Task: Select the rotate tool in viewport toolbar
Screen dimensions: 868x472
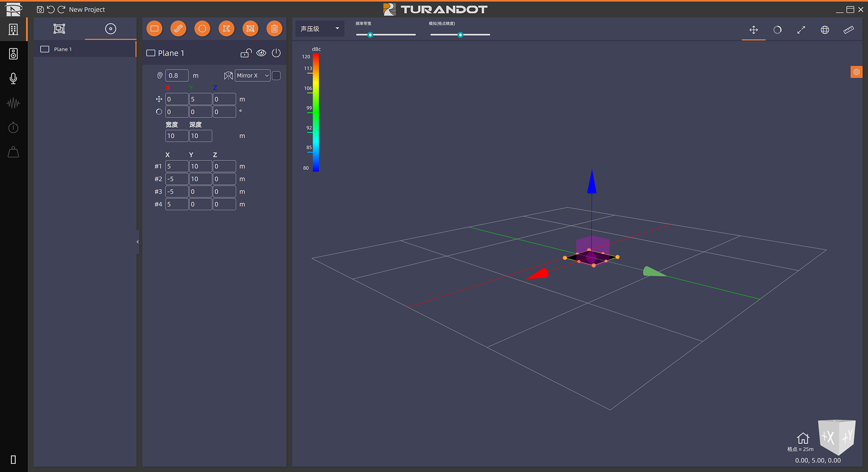Action: pyautogui.click(x=777, y=30)
